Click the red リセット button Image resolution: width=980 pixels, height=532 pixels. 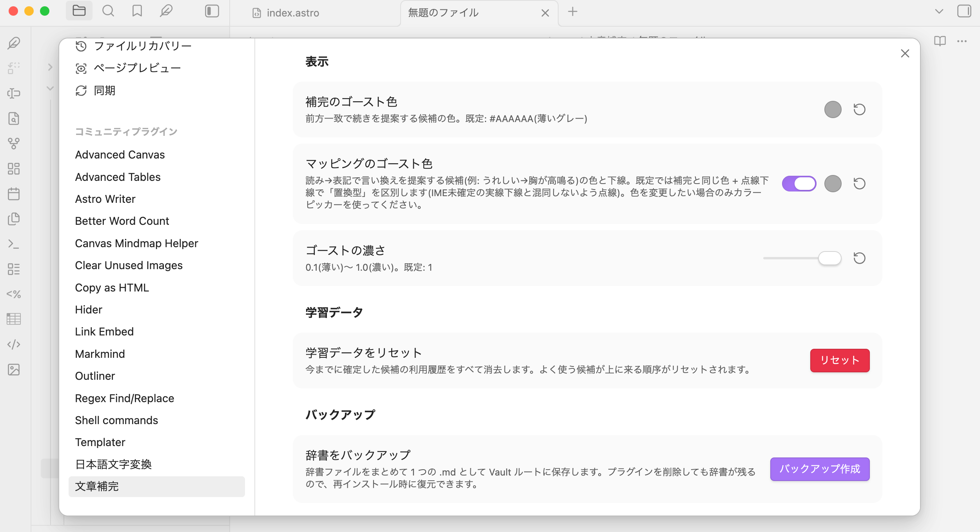(x=840, y=360)
